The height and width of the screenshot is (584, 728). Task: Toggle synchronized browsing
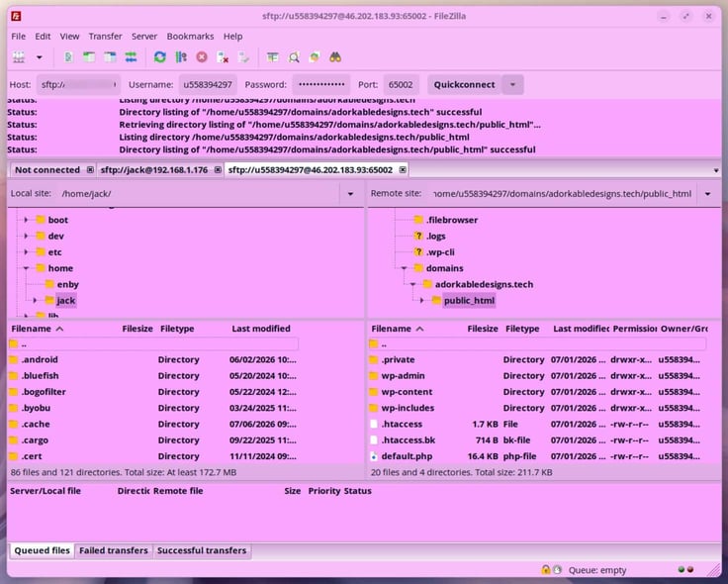(x=315, y=57)
